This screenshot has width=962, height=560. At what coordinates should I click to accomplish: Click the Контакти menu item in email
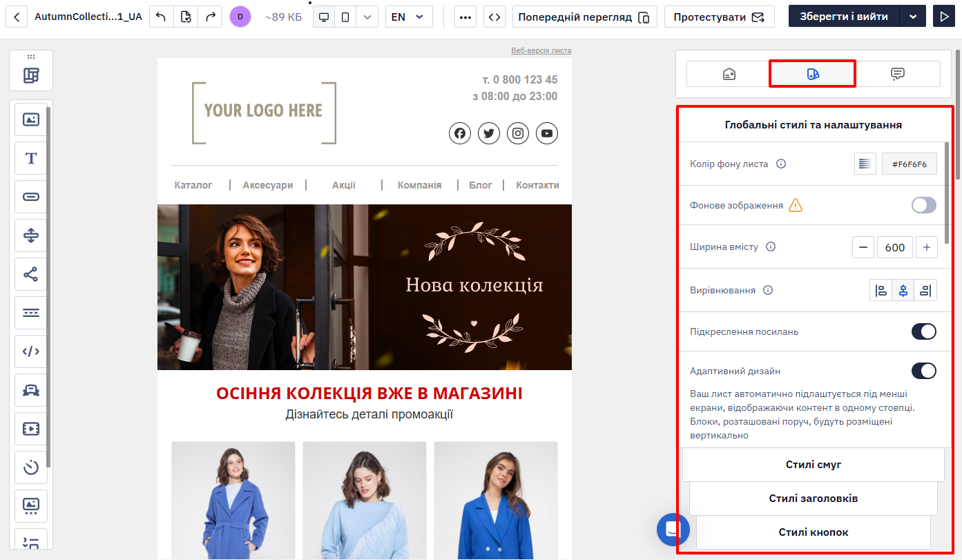[x=538, y=185]
